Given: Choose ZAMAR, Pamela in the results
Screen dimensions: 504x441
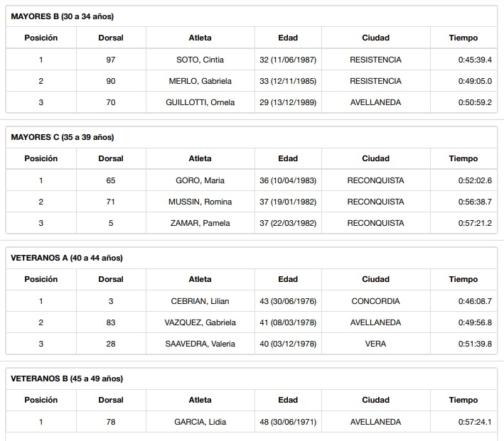Looking at the screenshot, I should coord(200,223).
